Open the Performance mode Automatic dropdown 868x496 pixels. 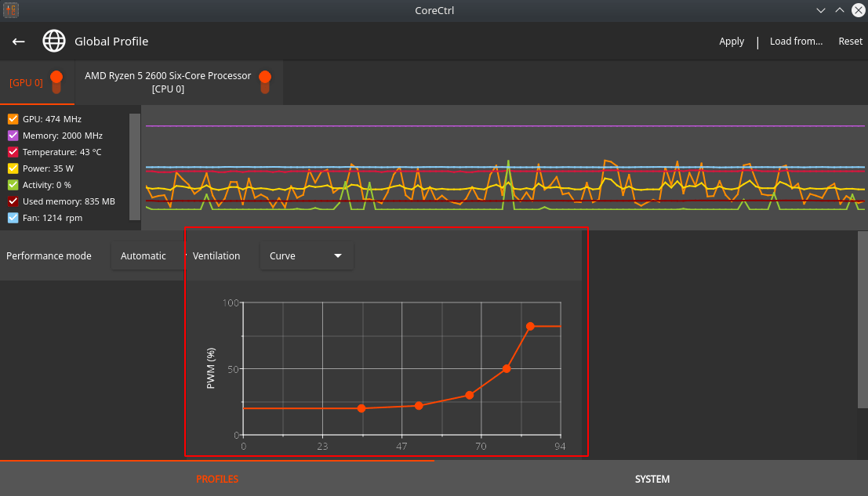pyautogui.click(x=148, y=256)
